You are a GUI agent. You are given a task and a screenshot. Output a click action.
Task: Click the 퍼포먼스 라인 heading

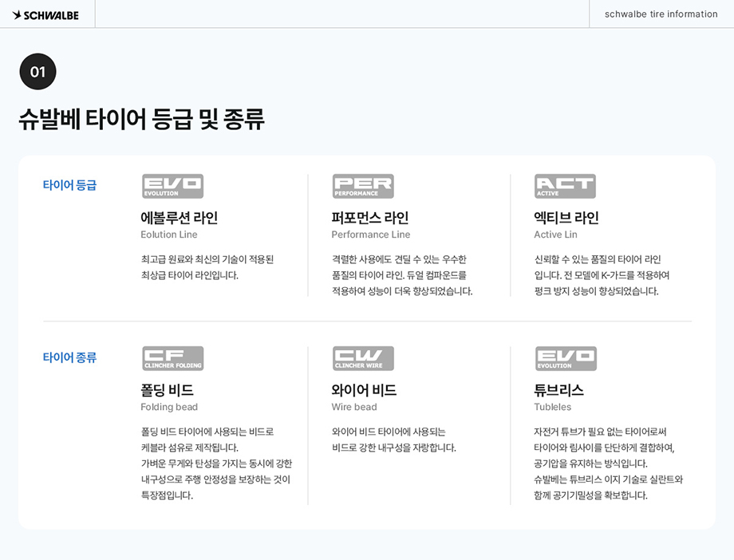click(370, 218)
